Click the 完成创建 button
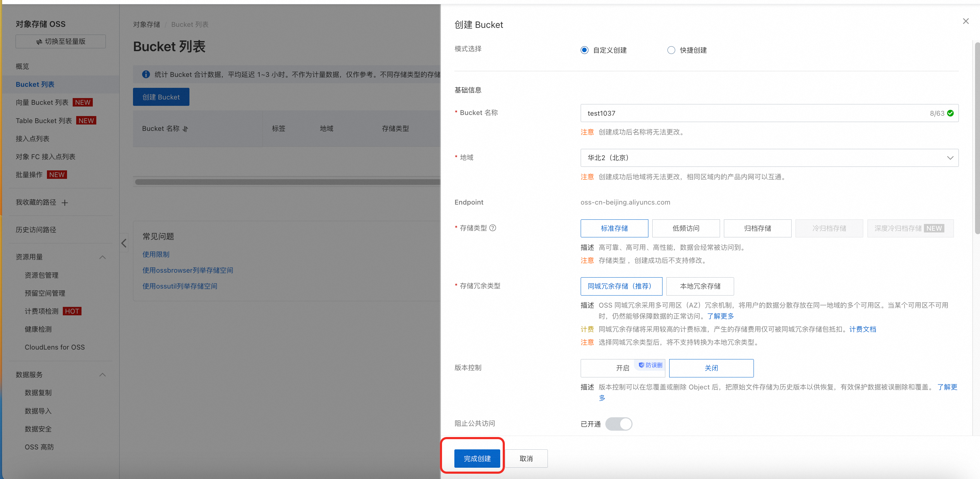The width and height of the screenshot is (980, 479). click(x=477, y=459)
